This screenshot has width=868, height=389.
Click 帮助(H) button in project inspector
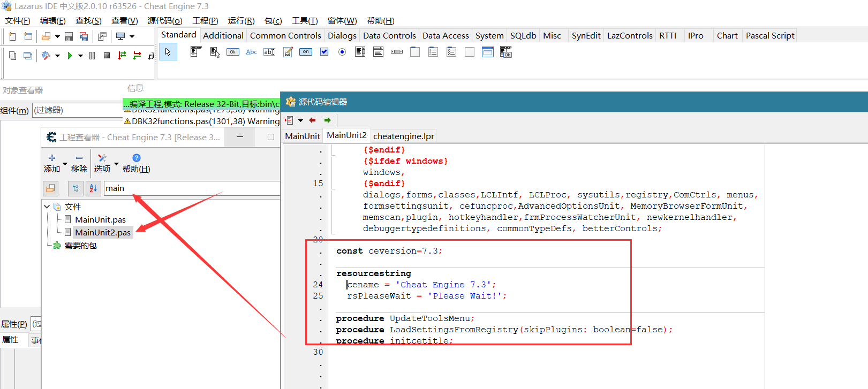[x=137, y=163]
